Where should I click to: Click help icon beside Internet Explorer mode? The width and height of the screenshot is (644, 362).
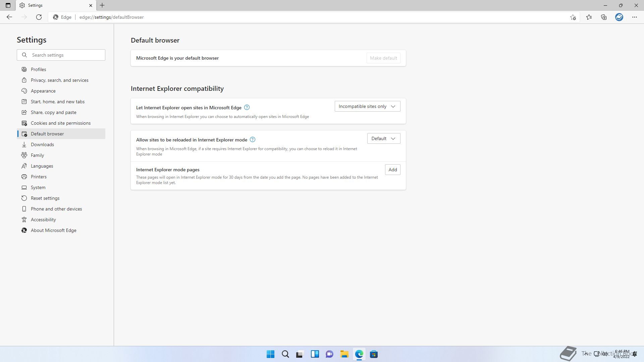[x=253, y=140]
